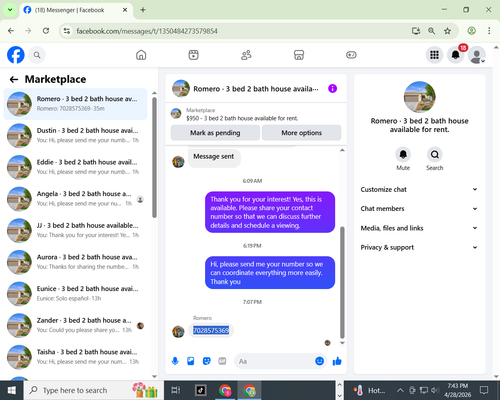Reload the page with refresh icon
This screenshot has height=400, width=500.
pos(46,31)
